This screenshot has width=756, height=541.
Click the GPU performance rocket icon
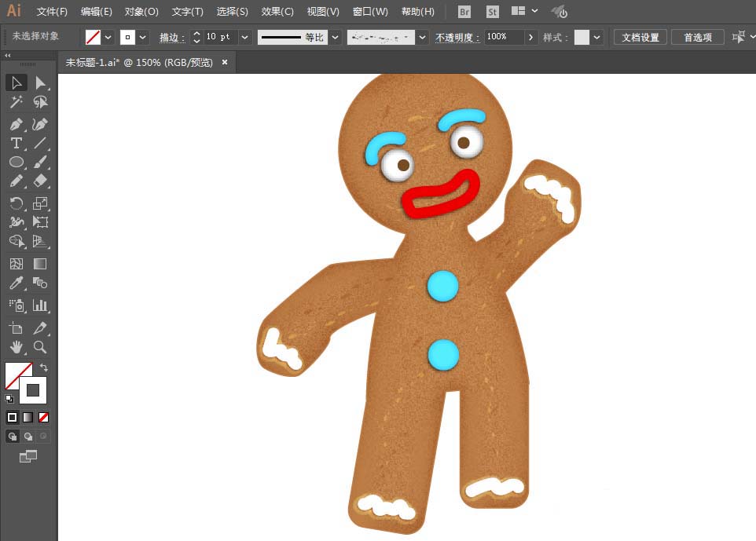[560, 12]
